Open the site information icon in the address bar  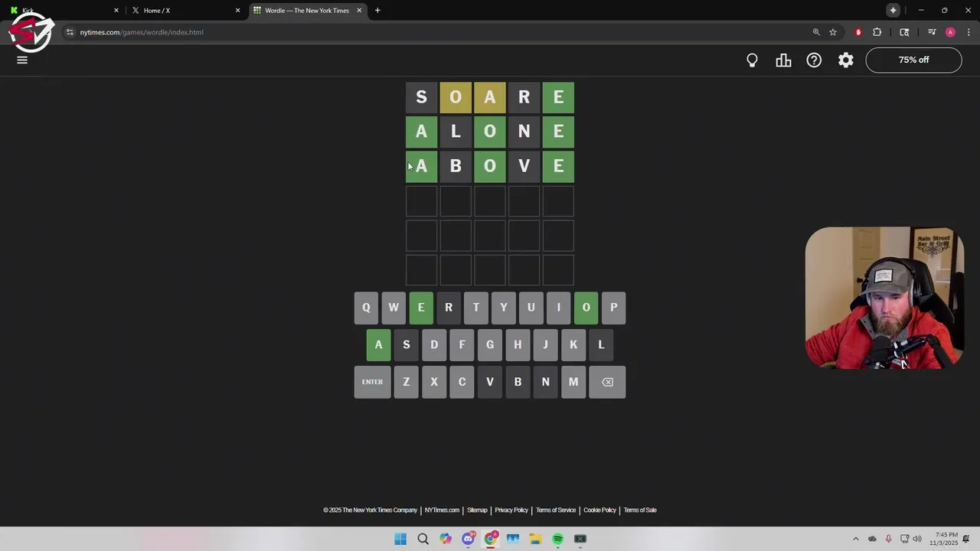pyautogui.click(x=70, y=32)
